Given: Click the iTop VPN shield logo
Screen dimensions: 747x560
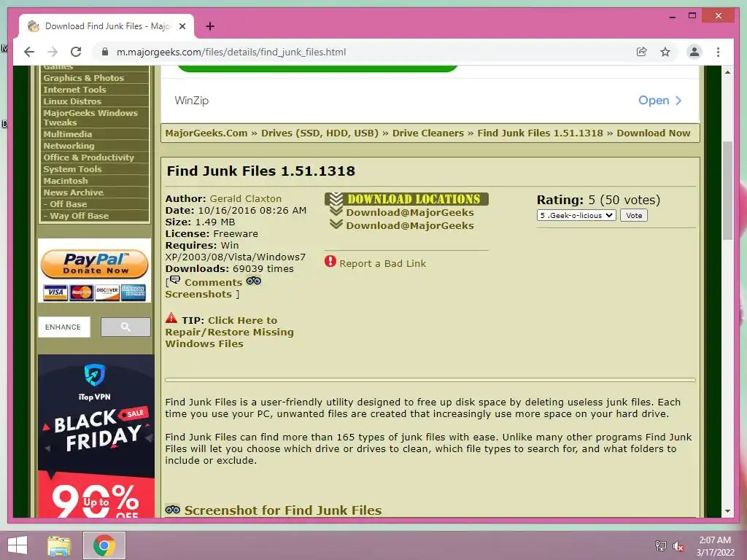Looking at the screenshot, I should [x=94, y=375].
